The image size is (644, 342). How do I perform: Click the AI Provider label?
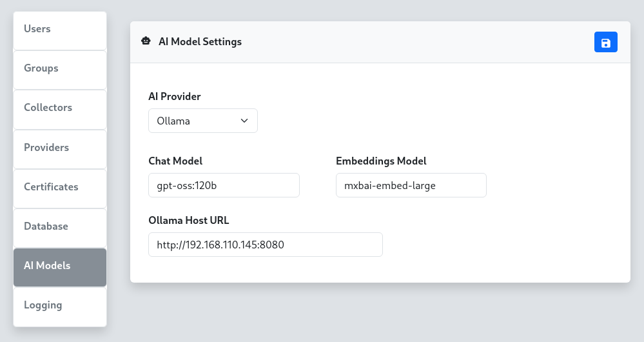175,97
